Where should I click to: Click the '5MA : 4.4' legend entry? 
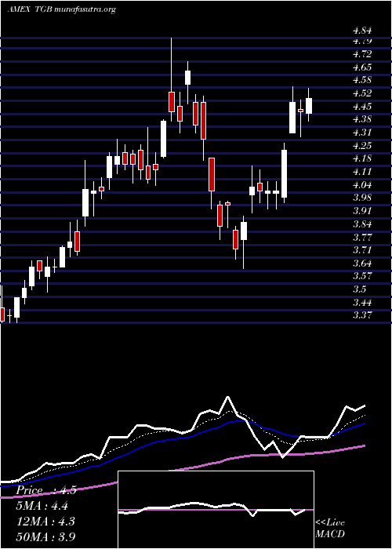[42, 506]
